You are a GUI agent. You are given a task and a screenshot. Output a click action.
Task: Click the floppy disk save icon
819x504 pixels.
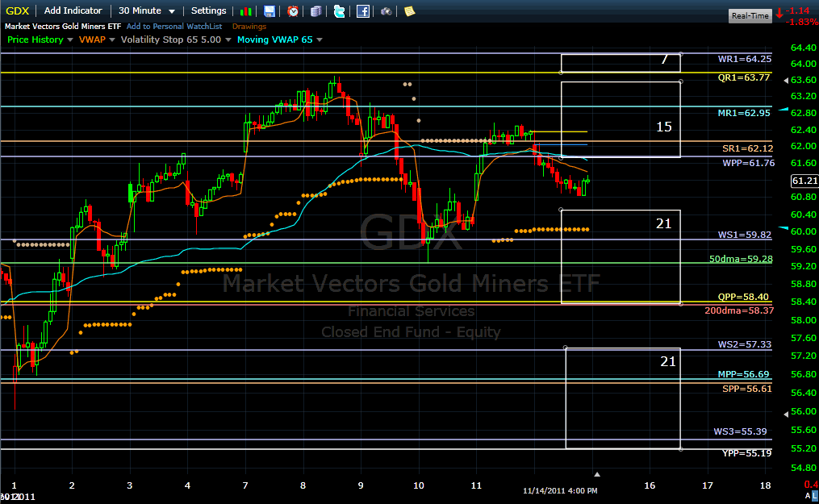pyautogui.click(x=269, y=11)
